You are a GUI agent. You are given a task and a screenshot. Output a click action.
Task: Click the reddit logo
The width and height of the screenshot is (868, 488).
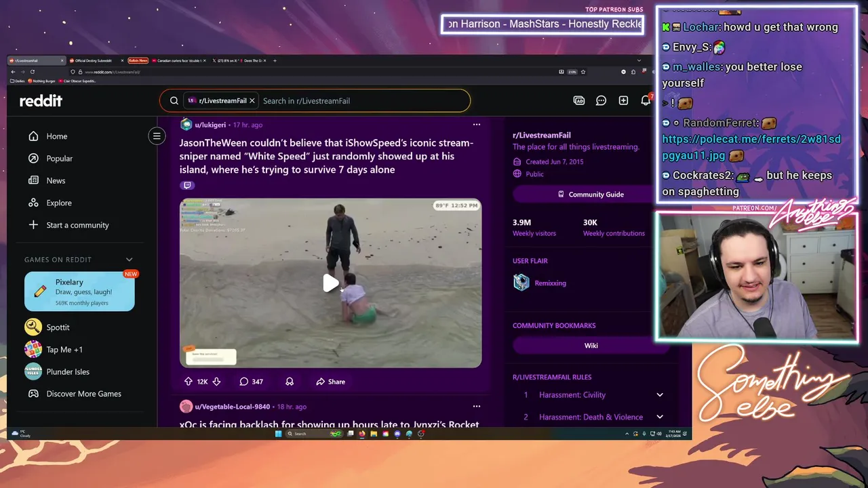(x=41, y=100)
